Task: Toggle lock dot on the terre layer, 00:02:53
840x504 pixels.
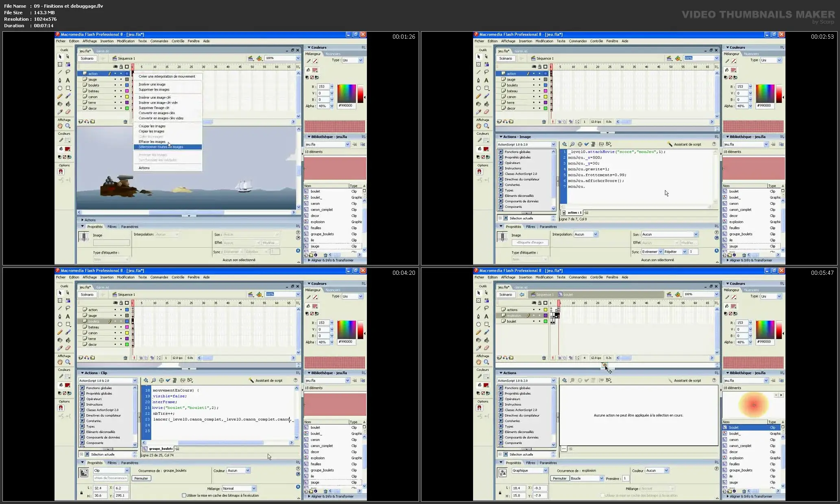Action: [539, 103]
